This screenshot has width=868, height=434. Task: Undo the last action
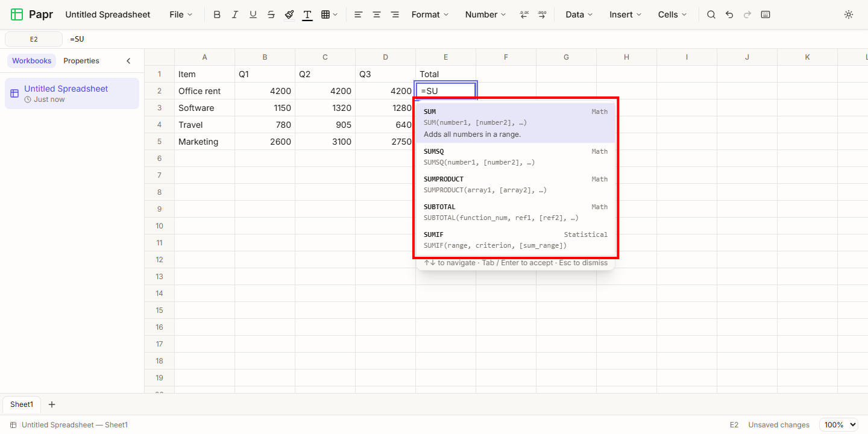[x=729, y=14]
